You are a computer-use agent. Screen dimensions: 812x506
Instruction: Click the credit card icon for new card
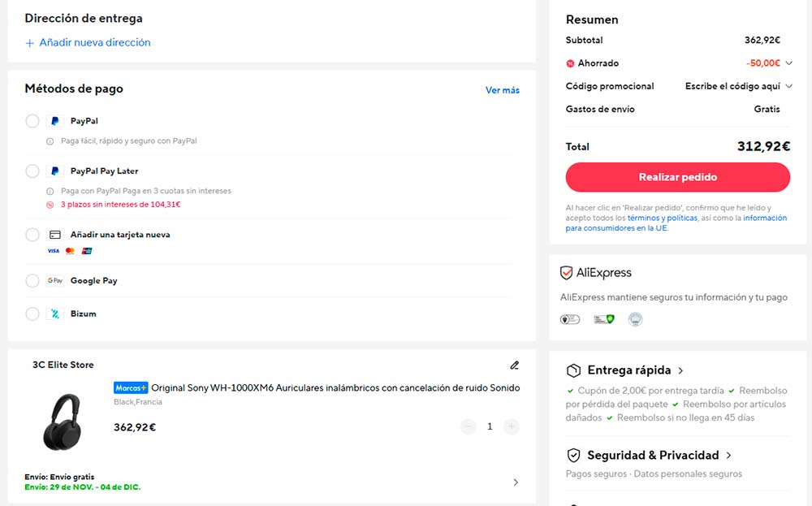(54, 235)
